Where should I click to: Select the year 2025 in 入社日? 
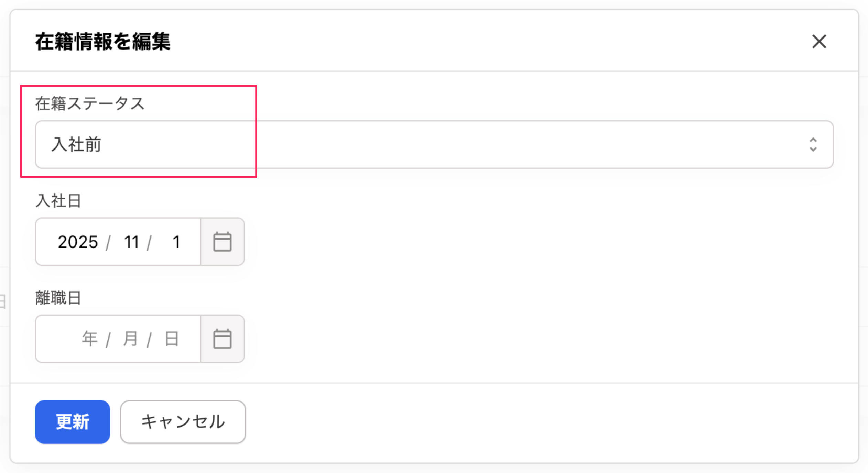[x=78, y=242]
